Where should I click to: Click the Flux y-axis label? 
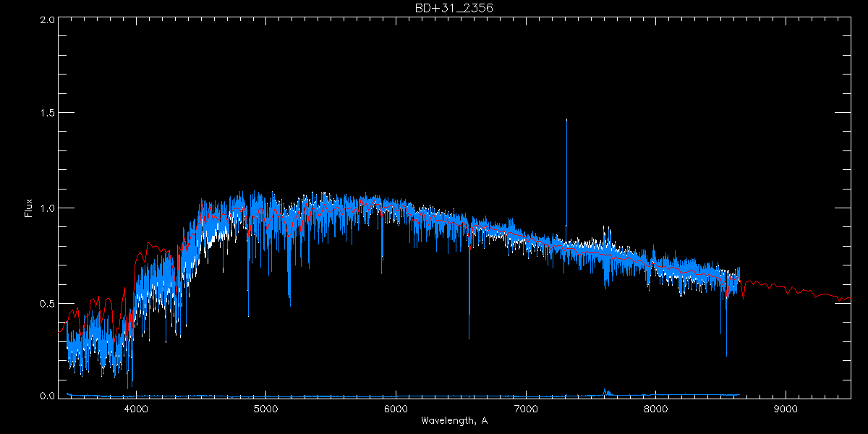point(29,208)
